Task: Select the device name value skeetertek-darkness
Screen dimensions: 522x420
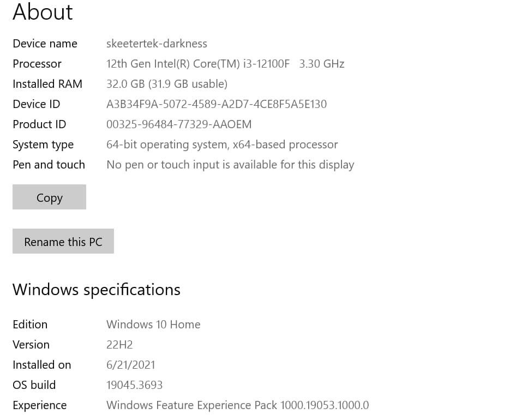Action: click(x=157, y=44)
